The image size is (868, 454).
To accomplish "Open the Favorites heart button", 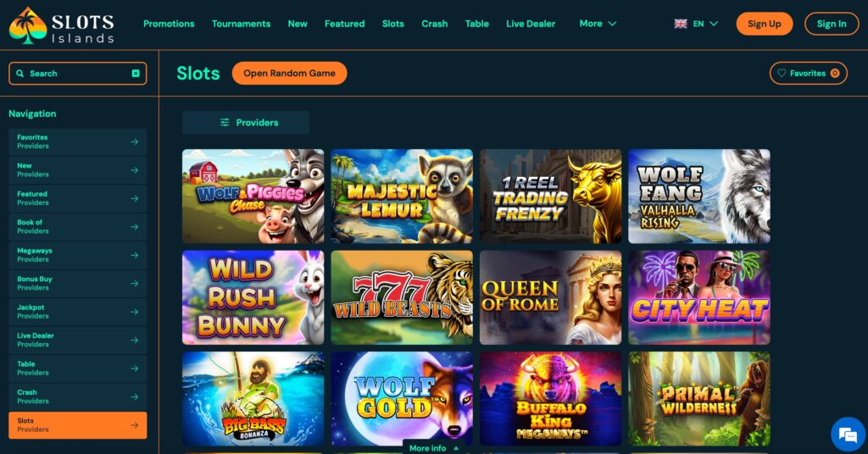I will [x=808, y=74].
